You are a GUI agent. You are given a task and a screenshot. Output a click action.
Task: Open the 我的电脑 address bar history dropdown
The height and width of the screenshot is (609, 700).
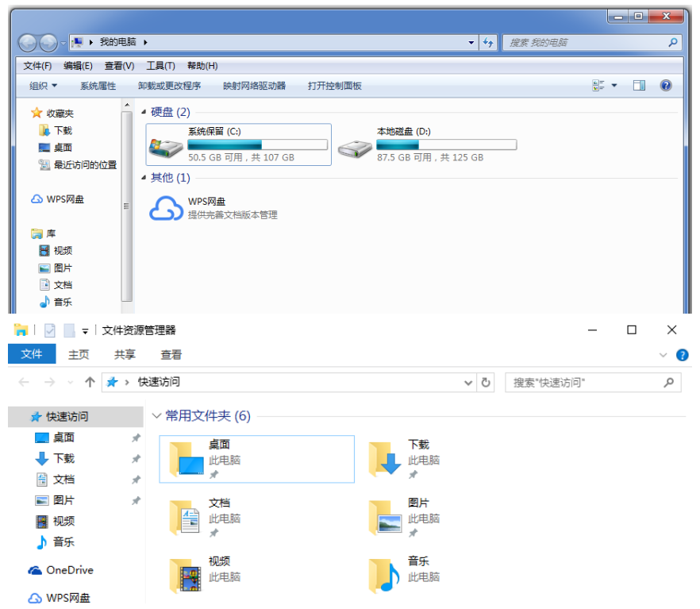[x=471, y=42]
